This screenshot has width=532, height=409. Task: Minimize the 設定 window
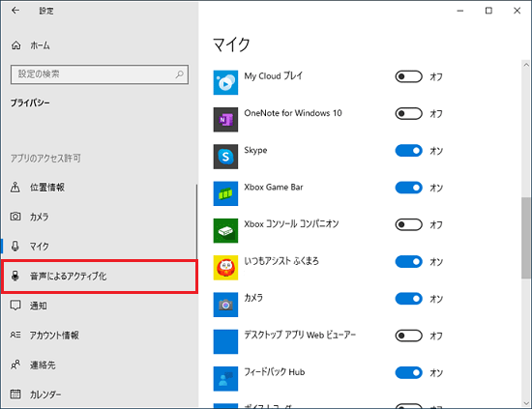(460, 11)
